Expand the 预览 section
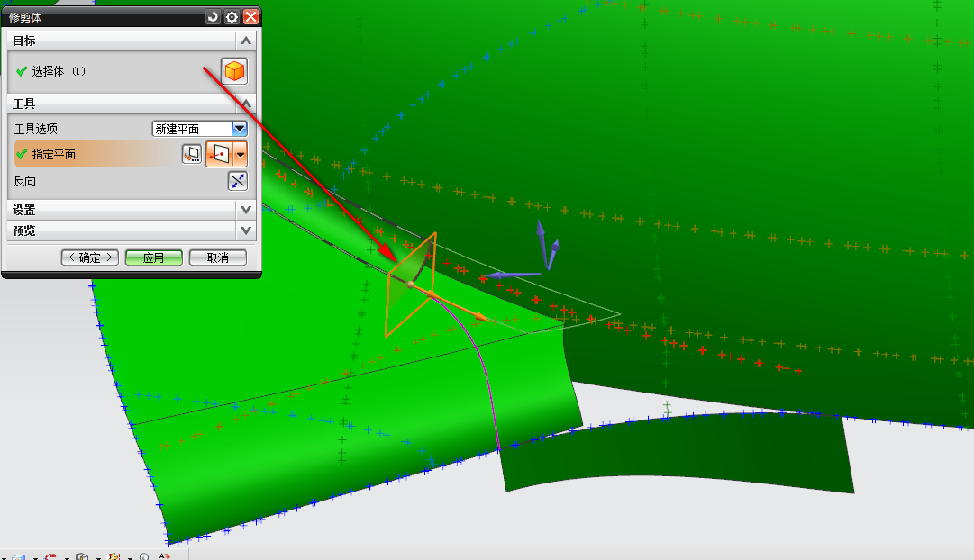 [x=246, y=230]
